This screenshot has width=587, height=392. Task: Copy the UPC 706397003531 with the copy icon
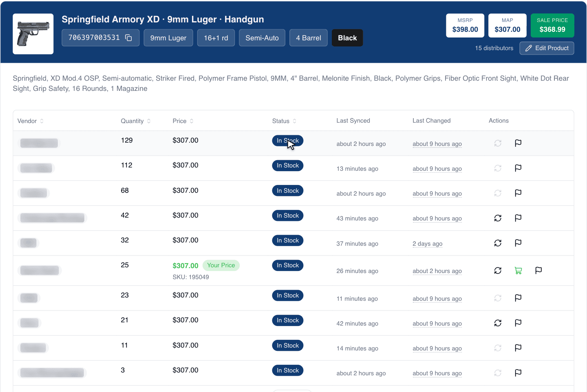128,38
